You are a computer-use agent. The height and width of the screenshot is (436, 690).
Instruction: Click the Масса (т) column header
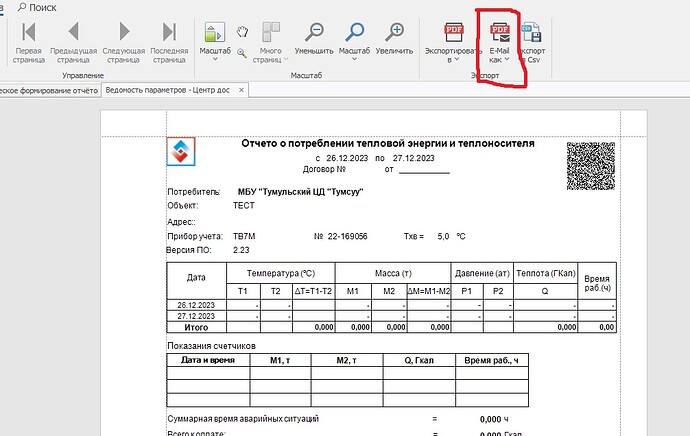click(x=393, y=273)
